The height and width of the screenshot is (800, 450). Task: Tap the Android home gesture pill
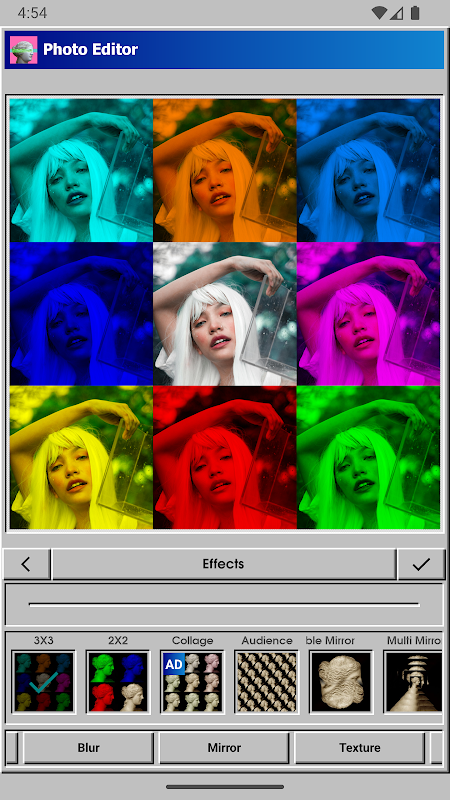pyautogui.click(x=225, y=787)
